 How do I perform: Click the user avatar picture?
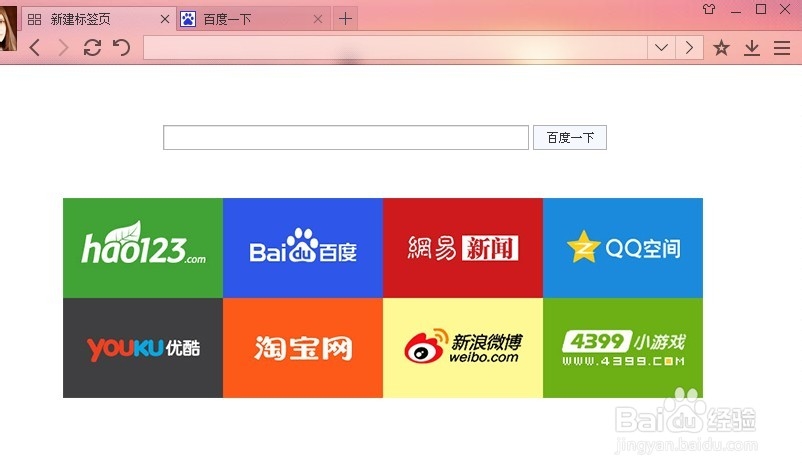(8, 29)
